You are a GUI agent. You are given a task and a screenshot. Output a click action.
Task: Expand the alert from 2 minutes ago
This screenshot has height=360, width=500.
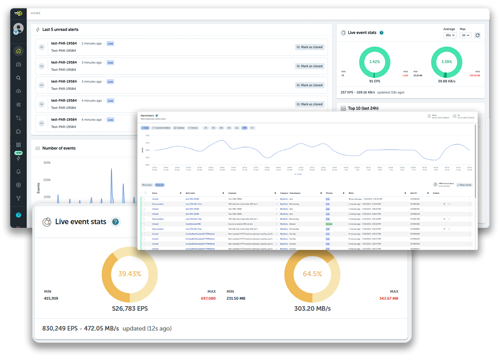(42, 47)
